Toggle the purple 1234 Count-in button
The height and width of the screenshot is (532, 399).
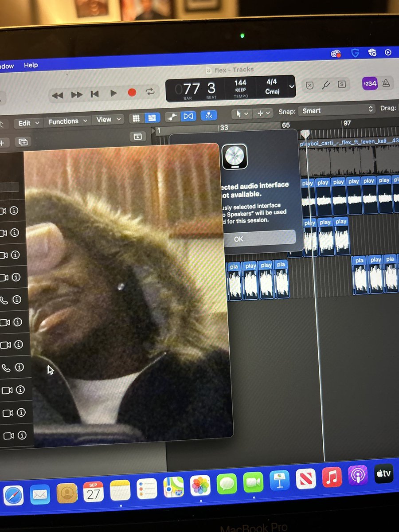369,83
